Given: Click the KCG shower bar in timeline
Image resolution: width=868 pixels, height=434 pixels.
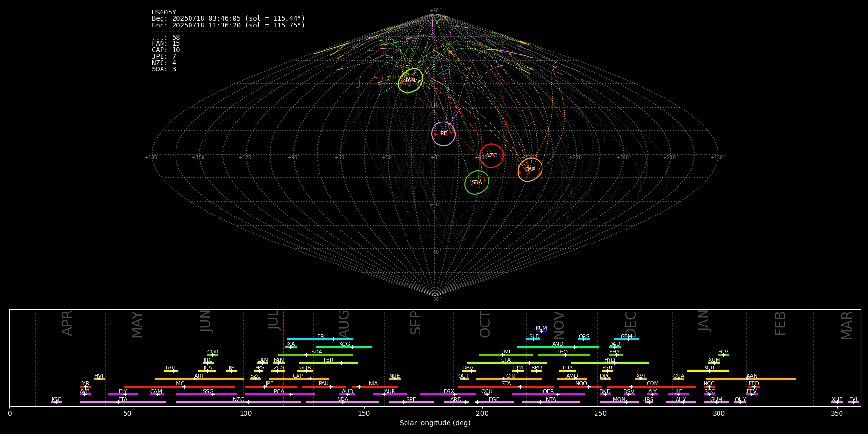Looking at the screenshot, I should (x=344, y=347).
